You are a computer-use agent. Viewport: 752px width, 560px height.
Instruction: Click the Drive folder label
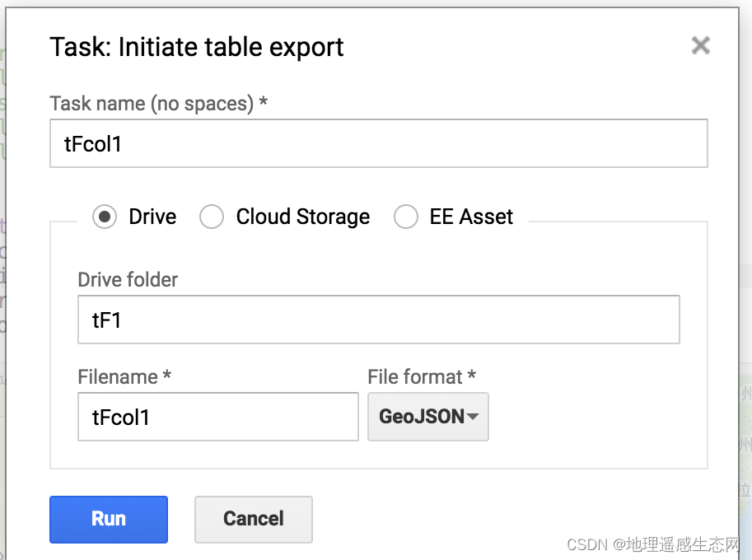(128, 279)
